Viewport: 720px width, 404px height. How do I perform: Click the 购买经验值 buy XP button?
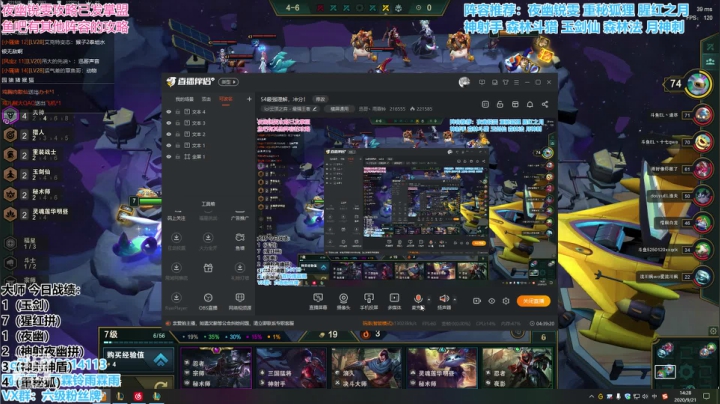coord(139,359)
